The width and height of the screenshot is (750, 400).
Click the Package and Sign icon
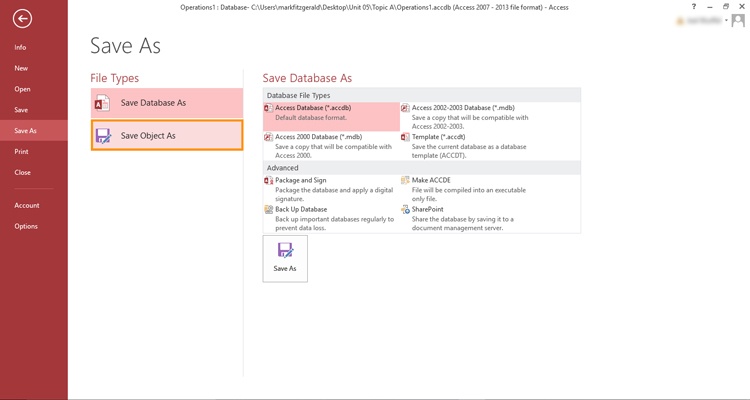click(x=268, y=180)
